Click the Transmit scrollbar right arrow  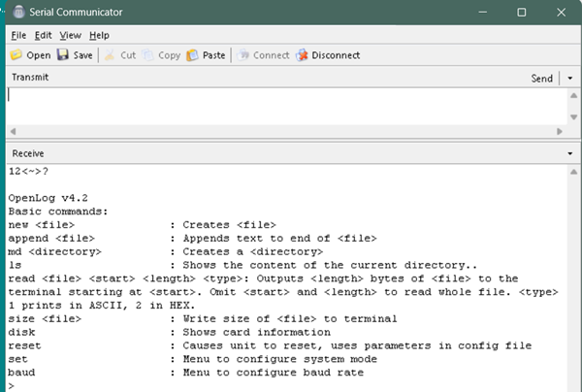point(560,131)
